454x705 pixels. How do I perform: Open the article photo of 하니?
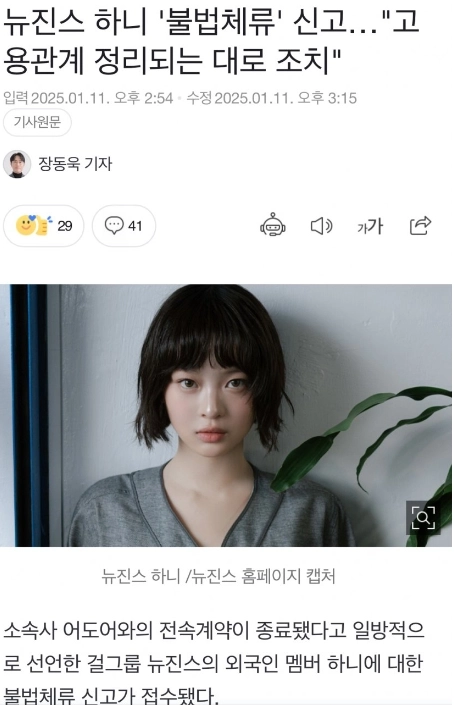point(226,415)
